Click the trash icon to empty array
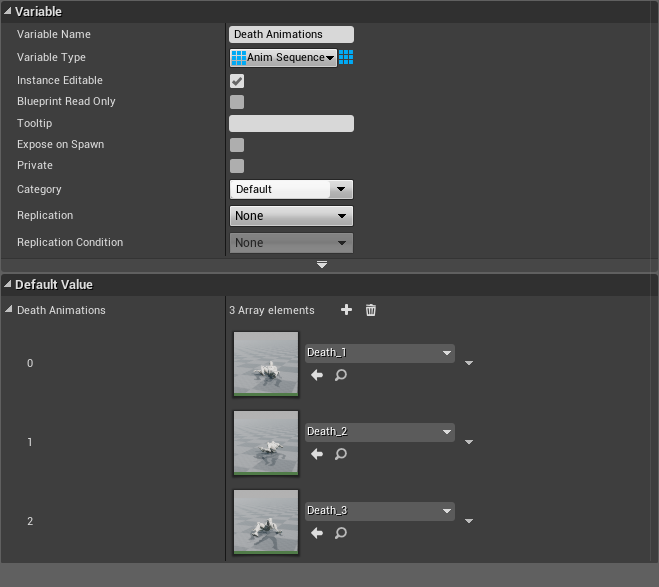This screenshot has height=587, width=659. 371,310
